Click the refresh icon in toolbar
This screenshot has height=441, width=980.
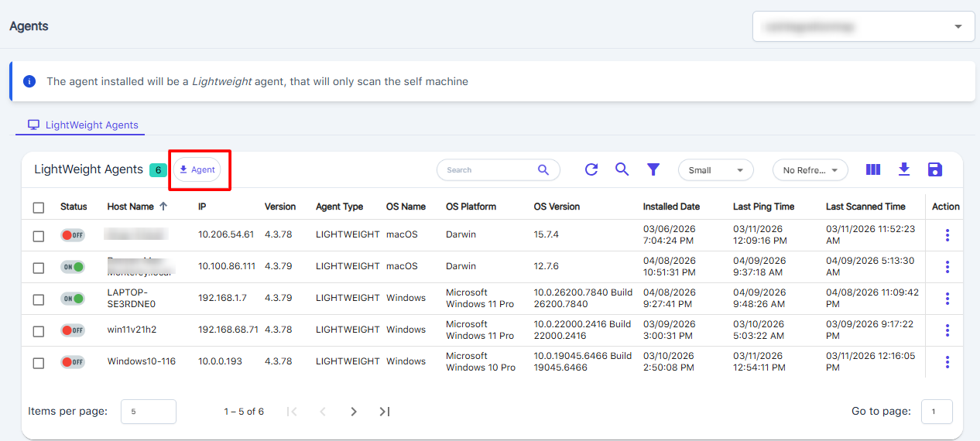pyautogui.click(x=591, y=169)
